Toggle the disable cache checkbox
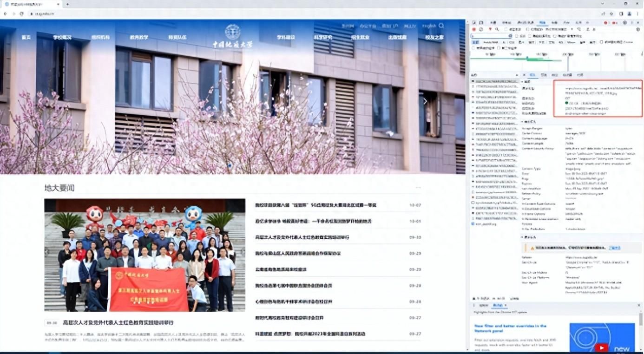 pyautogui.click(x=528, y=29)
